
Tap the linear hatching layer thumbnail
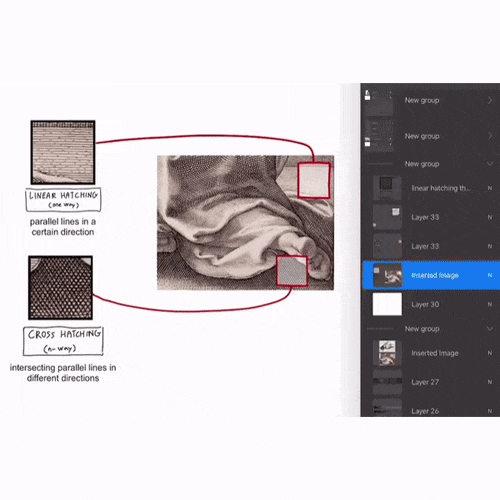(x=387, y=188)
